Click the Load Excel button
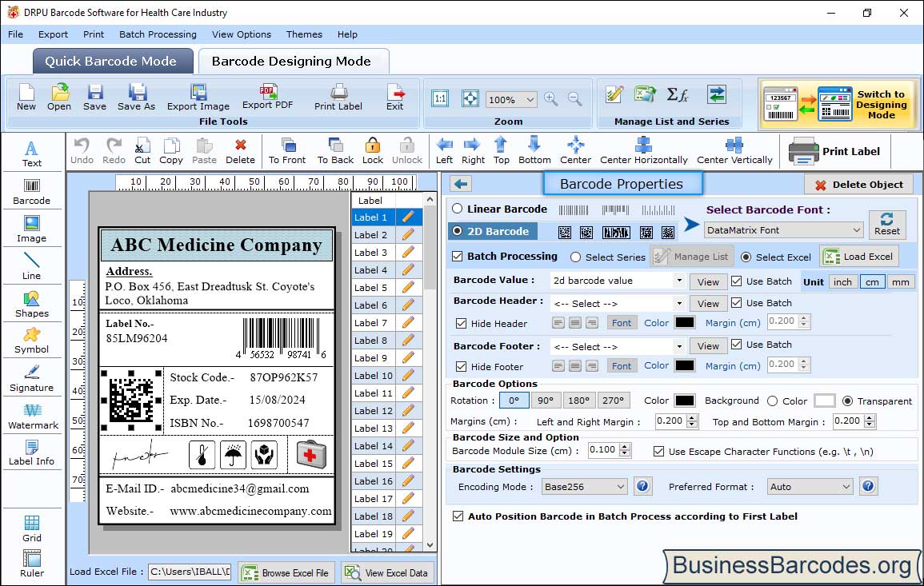Viewport: 924px width, 586px height. (859, 257)
